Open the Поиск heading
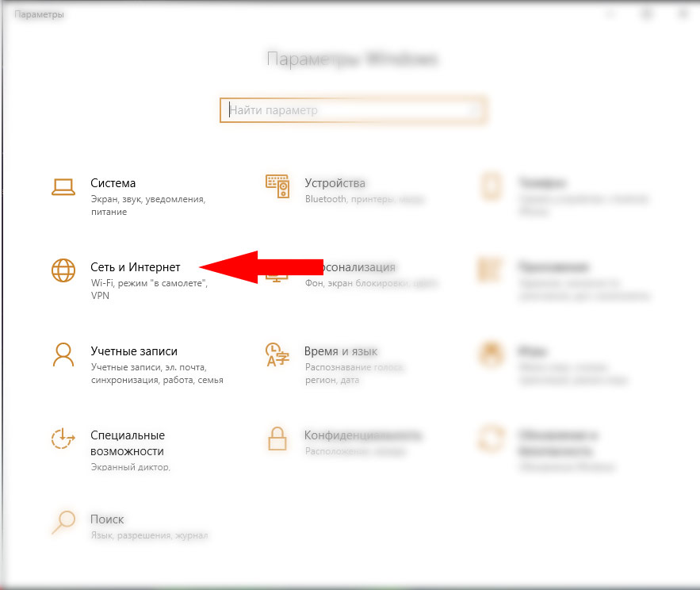The height and width of the screenshot is (590, 700). point(107,519)
